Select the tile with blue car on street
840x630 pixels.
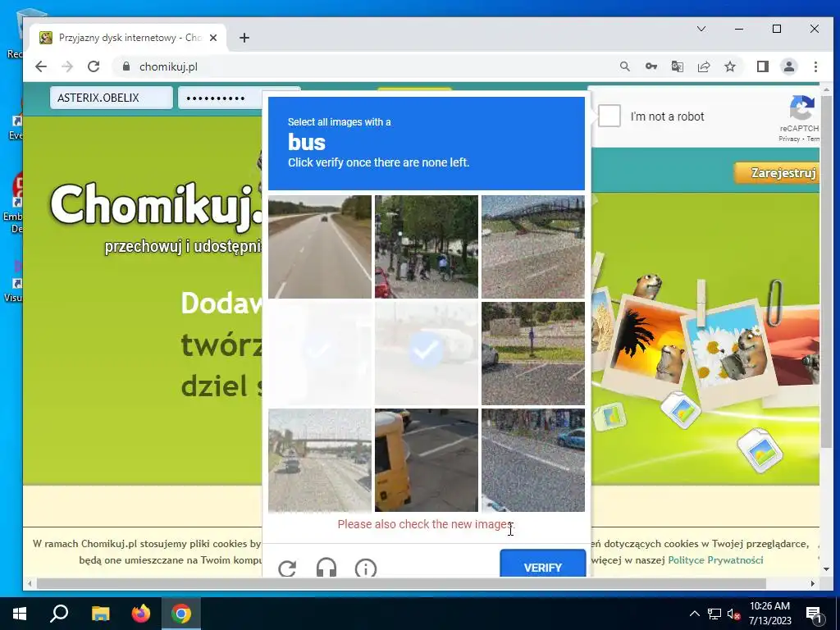[533, 460]
